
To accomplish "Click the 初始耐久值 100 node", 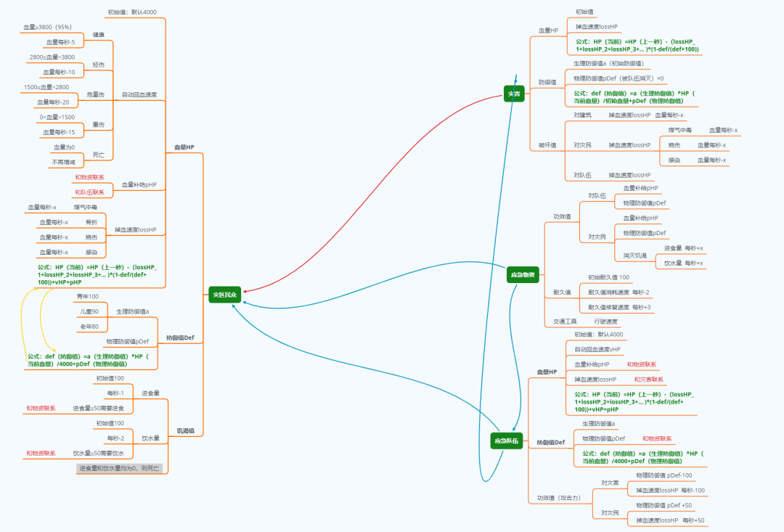I will tap(608, 277).
